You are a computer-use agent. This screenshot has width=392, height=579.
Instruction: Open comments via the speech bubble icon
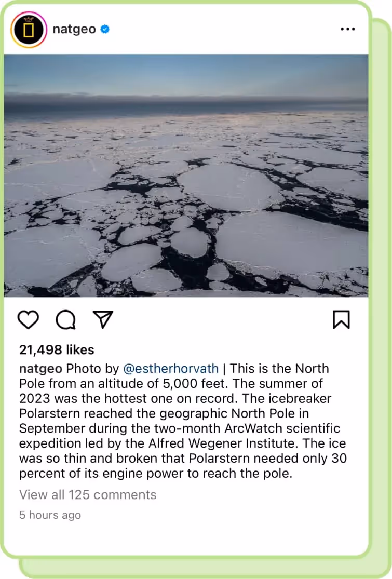point(64,320)
